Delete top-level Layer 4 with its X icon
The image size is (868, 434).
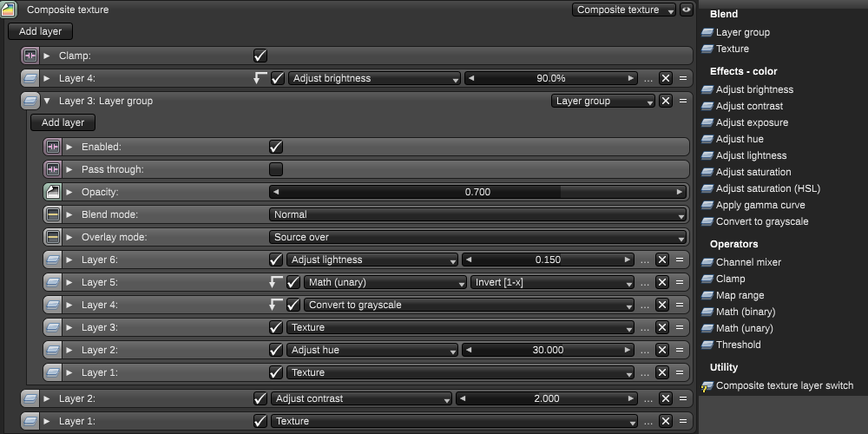(665, 78)
